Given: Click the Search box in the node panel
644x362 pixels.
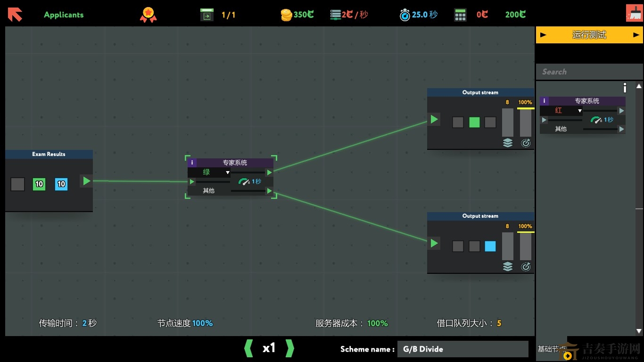Looking at the screenshot, I should point(589,72).
